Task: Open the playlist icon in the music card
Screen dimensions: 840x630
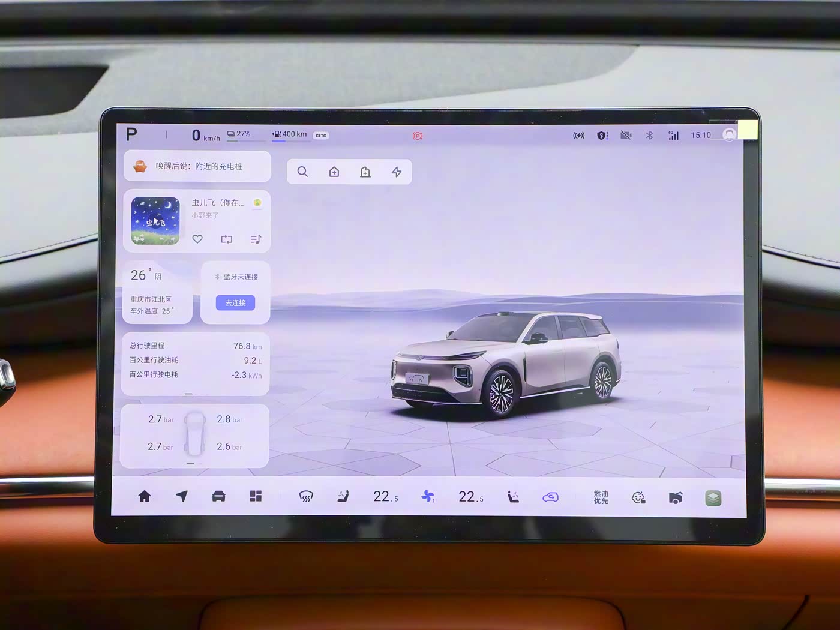Action: coord(256,239)
